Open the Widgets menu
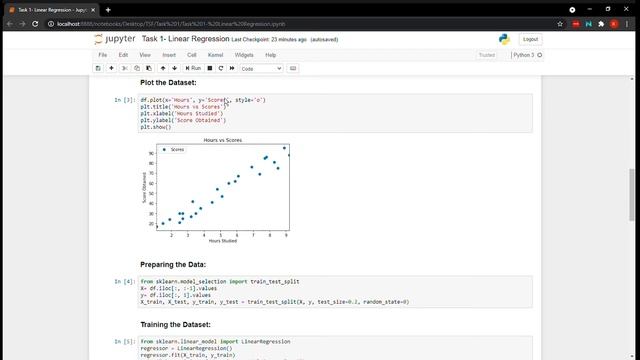The height and width of the screenshot is (360, 640). [244, 55]
